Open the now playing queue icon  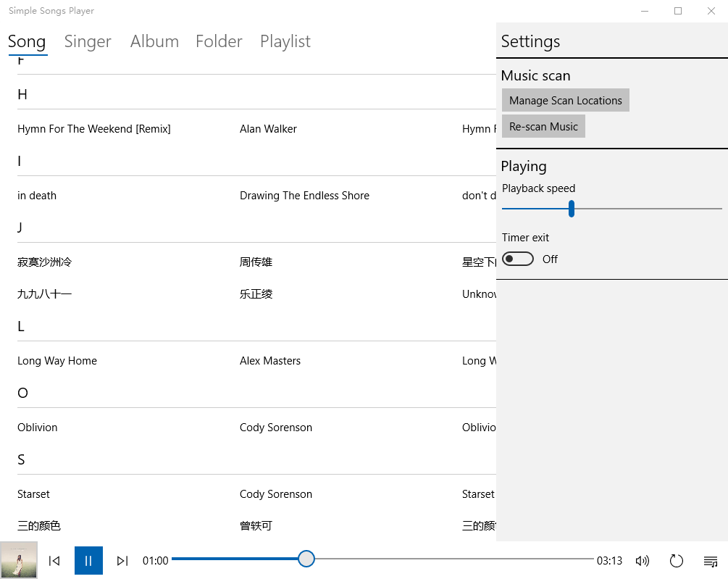pos(710,560)
